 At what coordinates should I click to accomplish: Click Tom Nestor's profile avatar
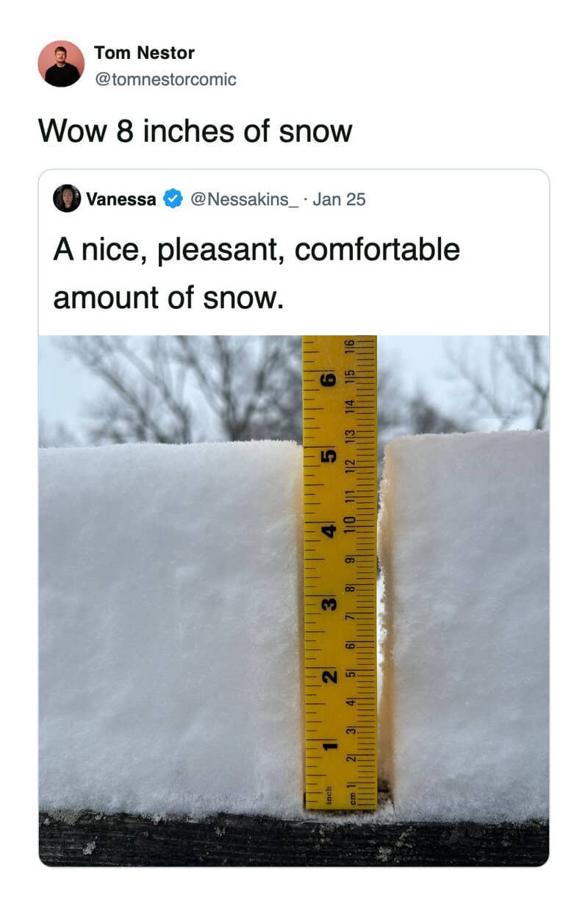(61, 64)
